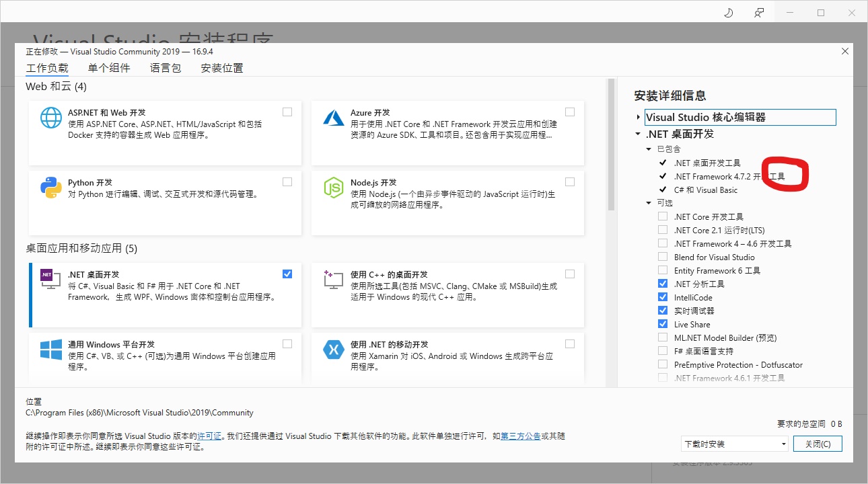Click the Node.js development logo icon
The height and width of the screenshot is (484, 868).
tap(334, 188)
